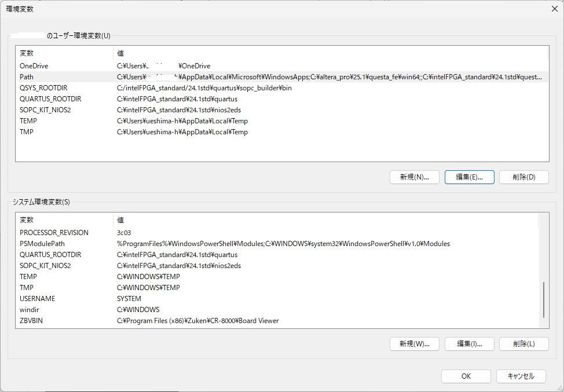Select TMP in system variables list

pos(277,288)
